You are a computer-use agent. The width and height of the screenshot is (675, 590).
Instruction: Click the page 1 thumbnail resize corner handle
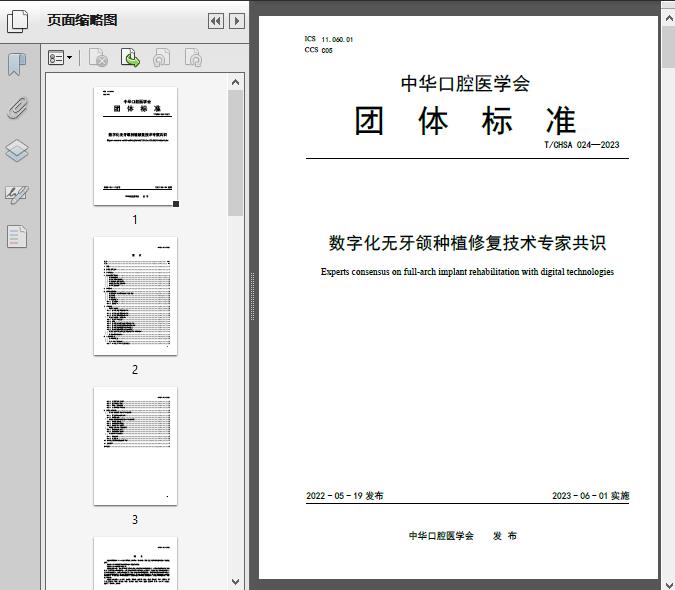(x=176, y=204)
